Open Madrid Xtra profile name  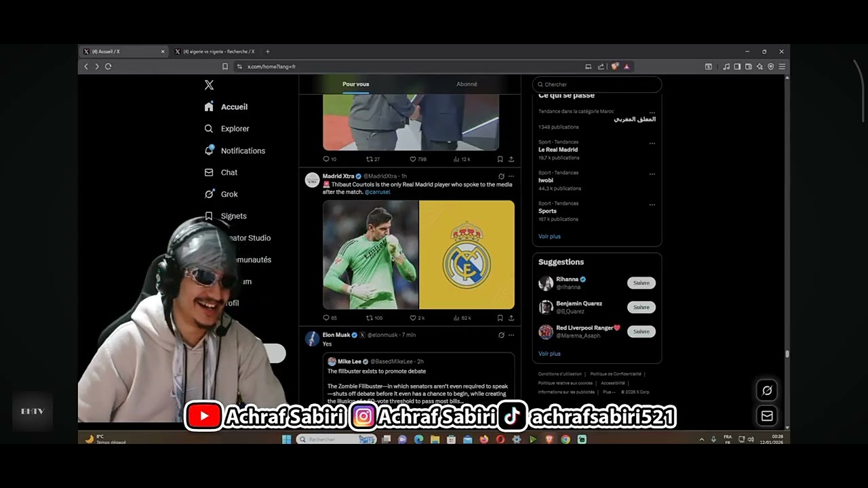pyautogui.click(x=338, y=176)
